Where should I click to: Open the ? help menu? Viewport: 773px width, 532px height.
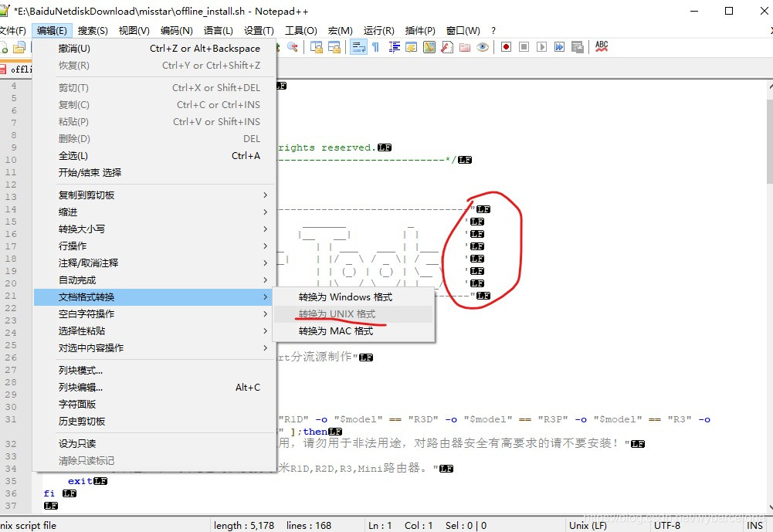[x=493, y=31]
